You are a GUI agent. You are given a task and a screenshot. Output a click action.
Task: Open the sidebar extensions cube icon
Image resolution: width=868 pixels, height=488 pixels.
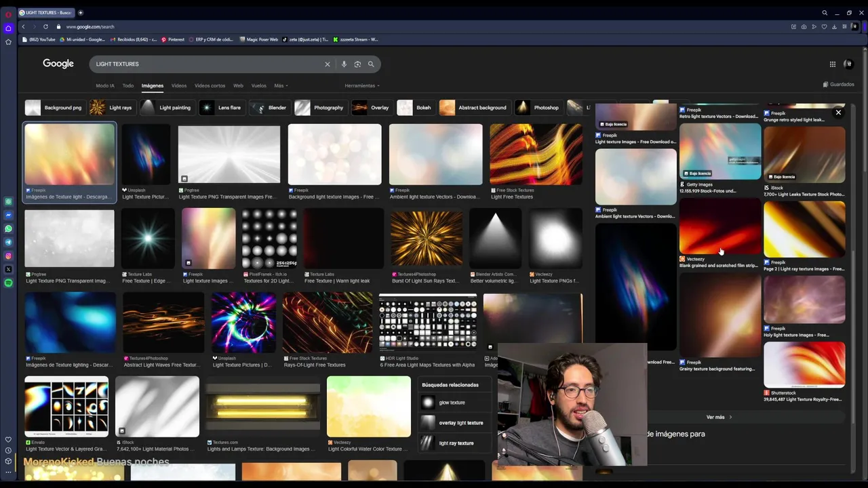(x=8, y=462)
